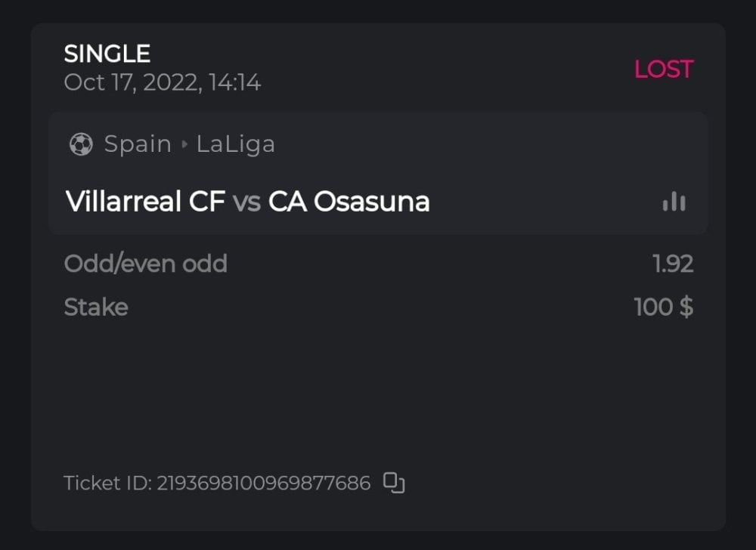Select the Ticket ID number text

click(x=263, y=483)
